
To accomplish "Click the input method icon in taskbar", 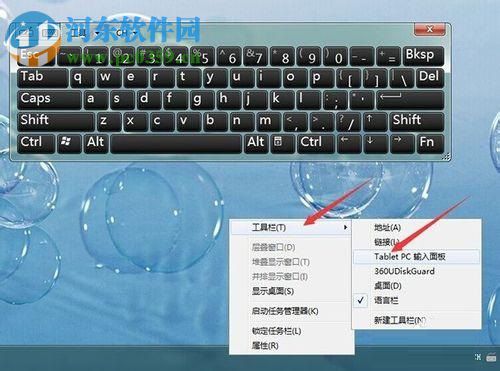I will click(478, 357).
